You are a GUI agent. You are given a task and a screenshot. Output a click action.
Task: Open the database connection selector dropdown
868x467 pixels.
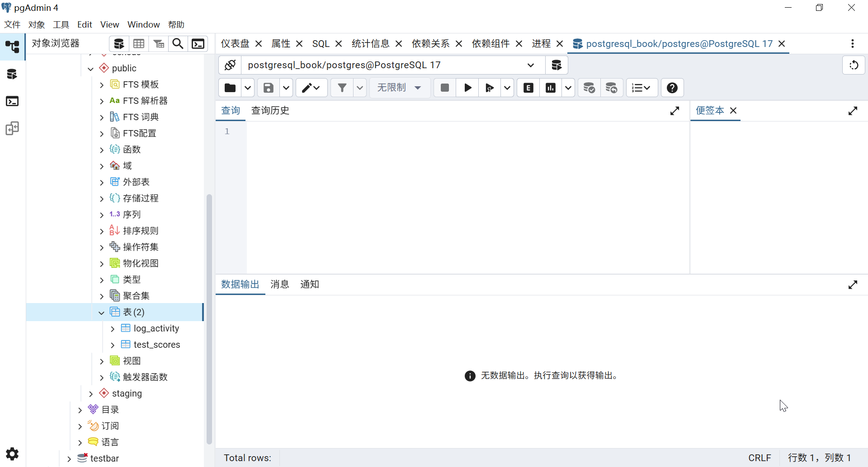(530, 65)
